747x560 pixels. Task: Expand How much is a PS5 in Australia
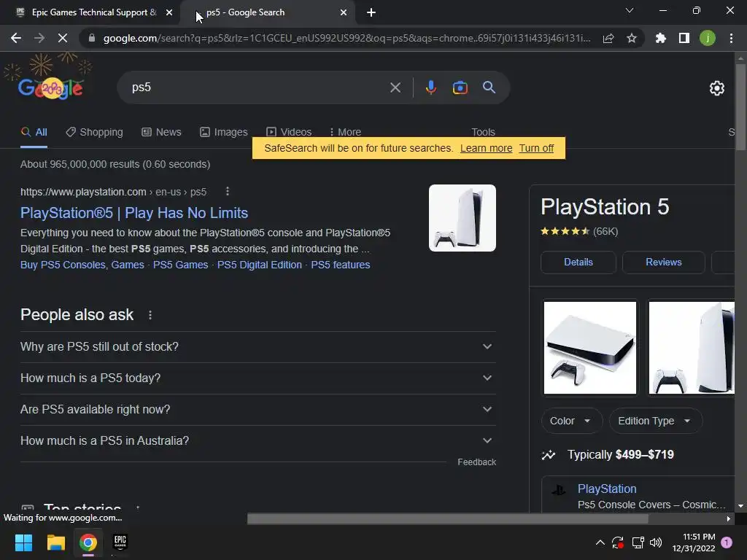click(x=258, y=441)
